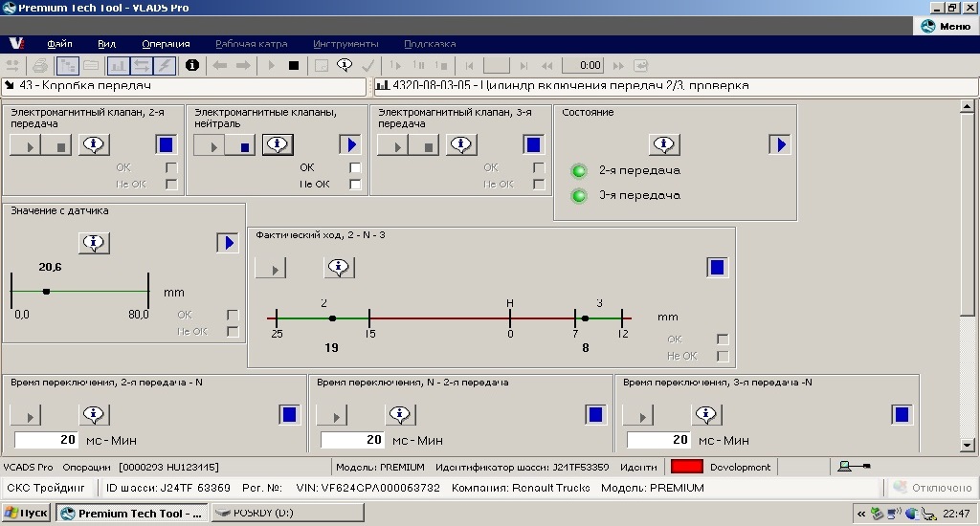Click blue arrow in Значение с датчика panel
This screenshot has height=526, width=980.
(x=227, y=243)
